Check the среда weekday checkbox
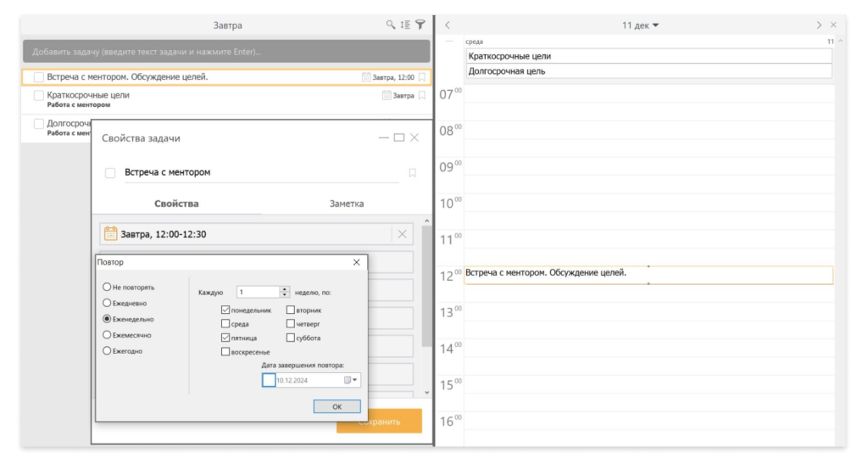Image resolution: width=868 pixels, height=458 pixels. (225, 324)
